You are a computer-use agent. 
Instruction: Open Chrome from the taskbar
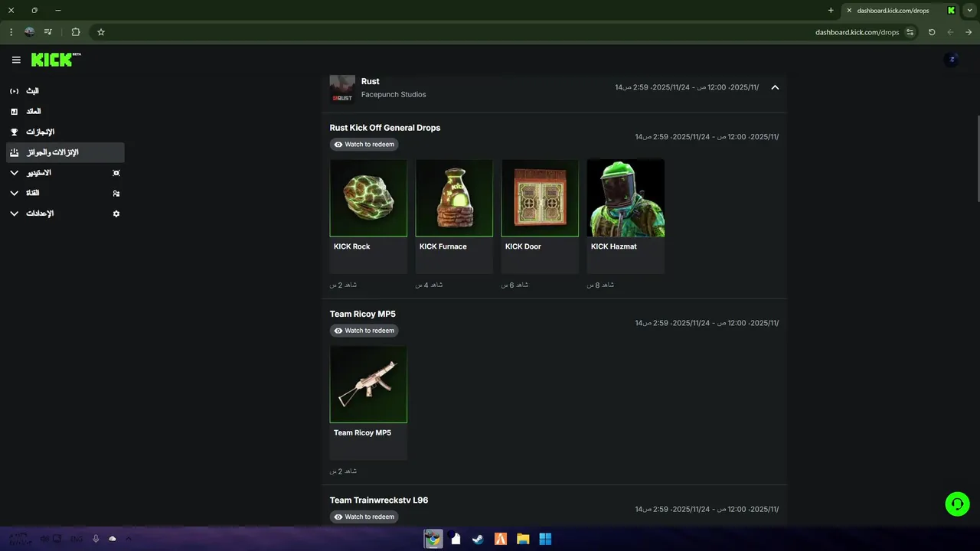pos(433,539)
